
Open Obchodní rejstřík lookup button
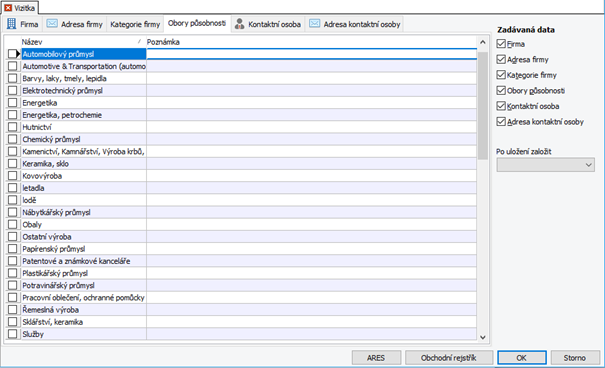(448, 358)
